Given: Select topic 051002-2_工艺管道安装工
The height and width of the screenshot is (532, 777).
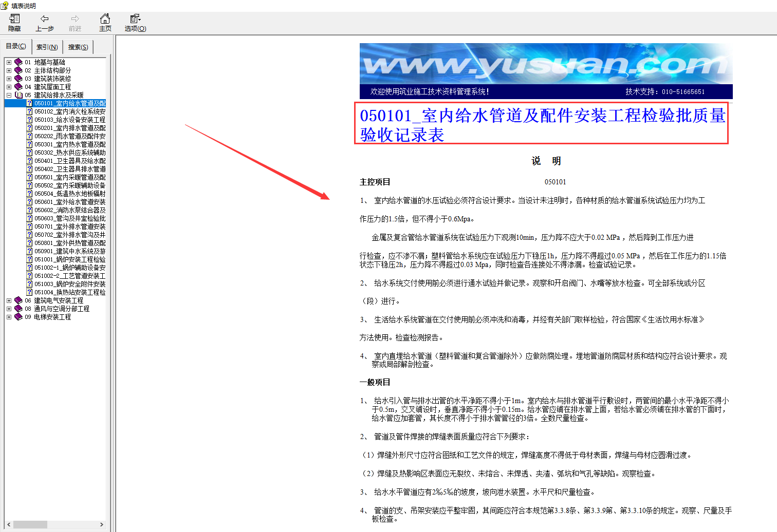Looking at the screenshot, I should tap(70, 276).
